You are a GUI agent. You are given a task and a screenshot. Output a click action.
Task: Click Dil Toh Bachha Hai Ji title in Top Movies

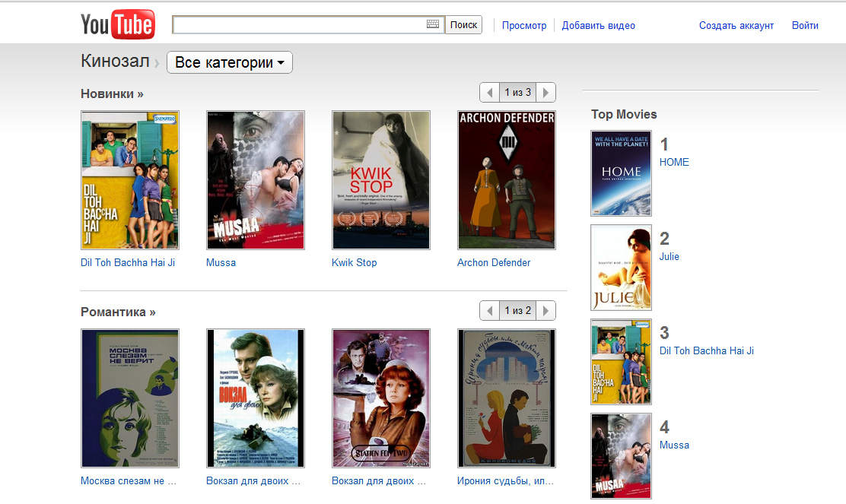(x=706, y=351)
